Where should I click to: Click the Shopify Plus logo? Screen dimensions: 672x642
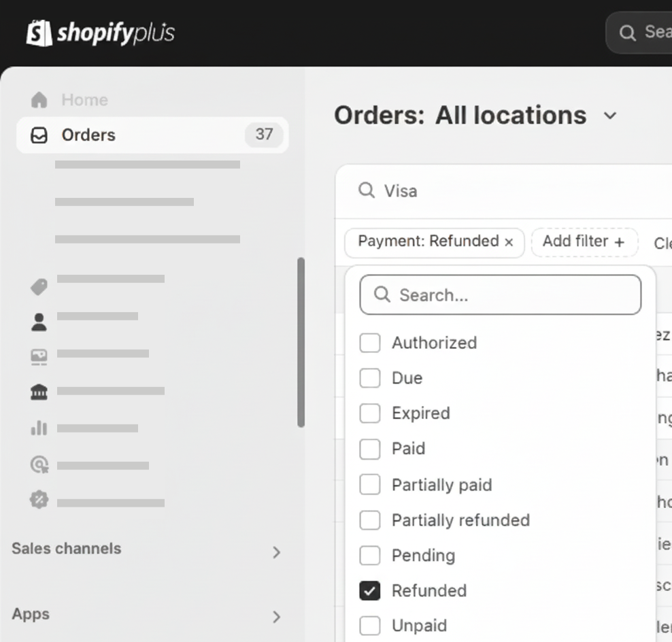coord(100,33)
